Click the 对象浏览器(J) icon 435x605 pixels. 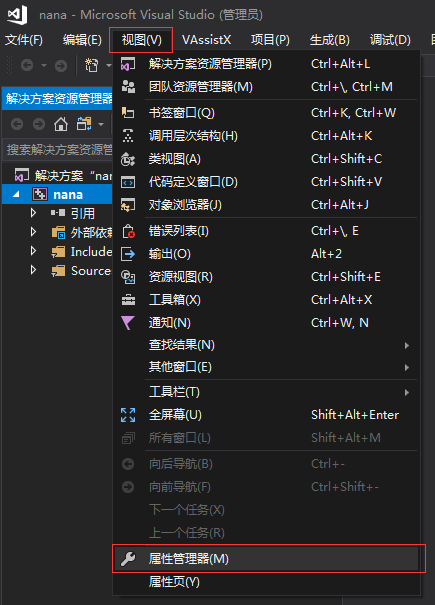[128, 205]
